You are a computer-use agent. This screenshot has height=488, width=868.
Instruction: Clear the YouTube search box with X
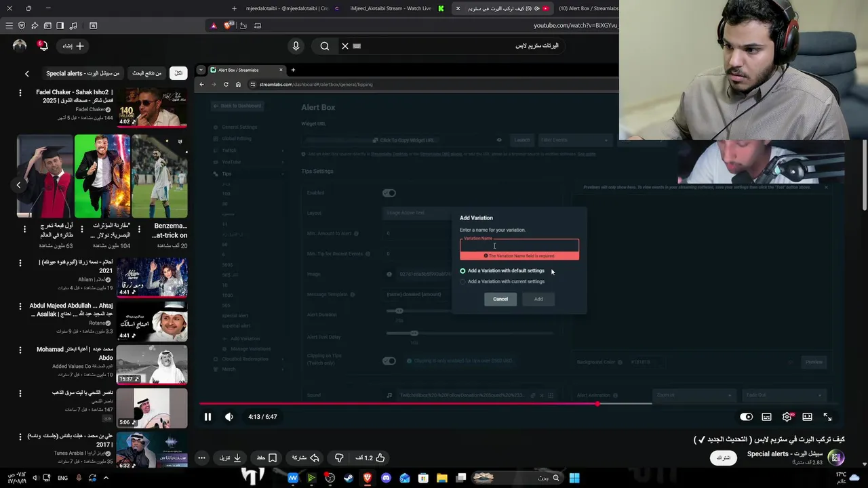[x=345, y=46]
